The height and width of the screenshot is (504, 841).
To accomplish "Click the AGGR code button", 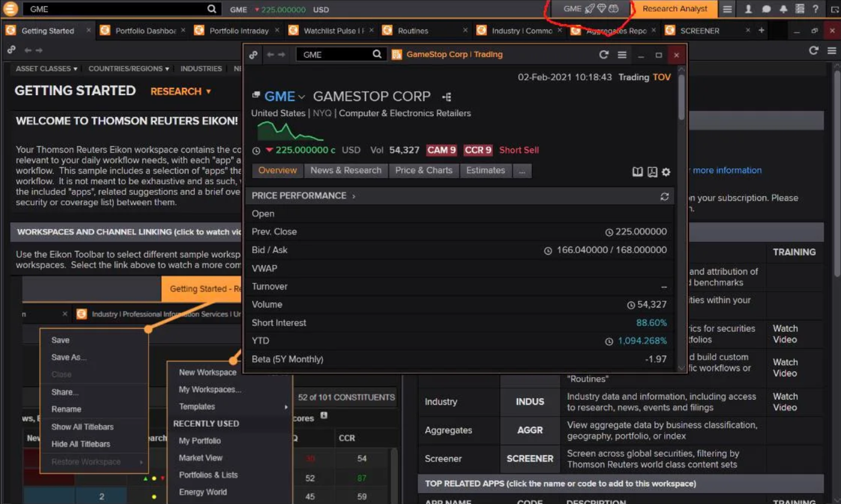I will coord(530,430).
